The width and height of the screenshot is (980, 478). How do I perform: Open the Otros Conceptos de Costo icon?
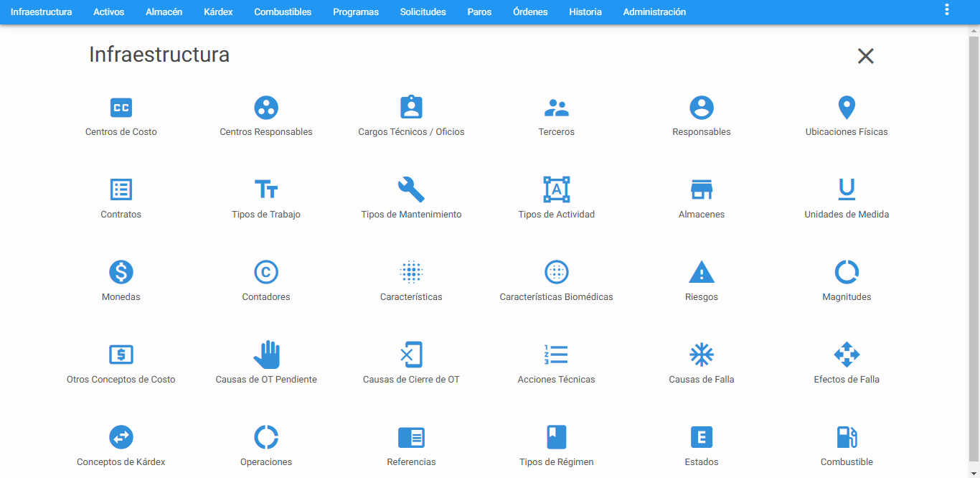tap(121, 355)
